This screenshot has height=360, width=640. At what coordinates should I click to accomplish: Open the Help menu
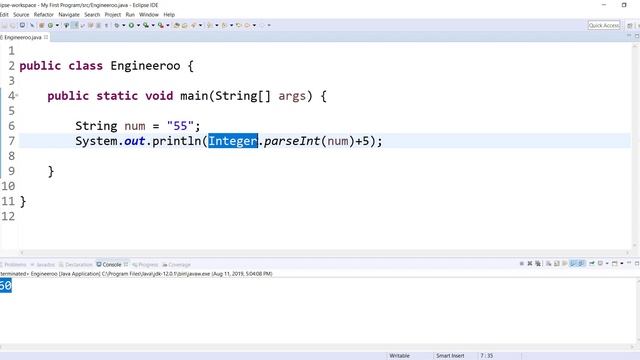[x=169, y=14]
